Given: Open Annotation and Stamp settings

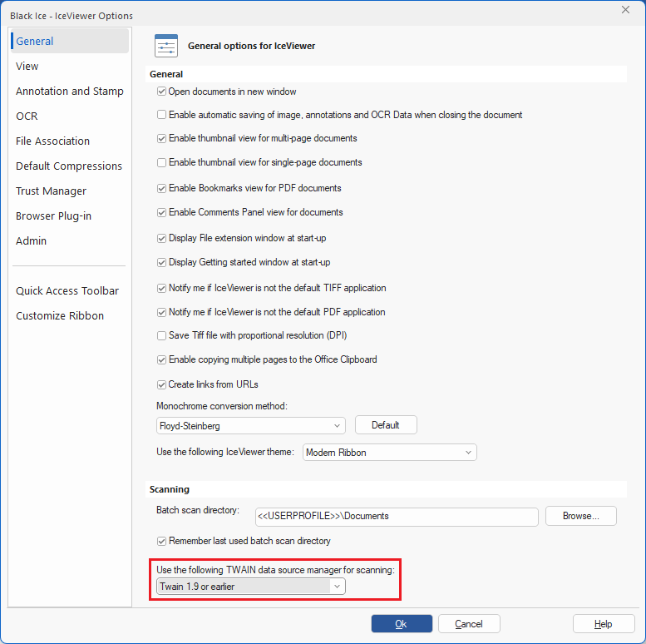Looking at the screenshot, I should (x=70, y=92).
